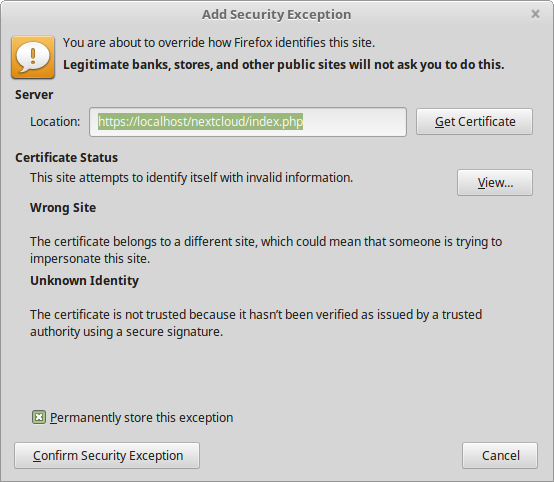Click the Location URL input field
Screen dimensions: 554x482
coord(248,122)
